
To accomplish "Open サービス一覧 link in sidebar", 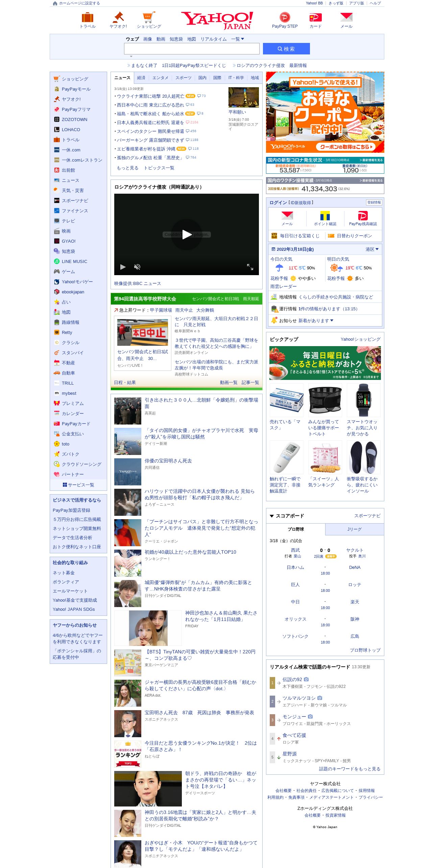I will click(78, 485).
